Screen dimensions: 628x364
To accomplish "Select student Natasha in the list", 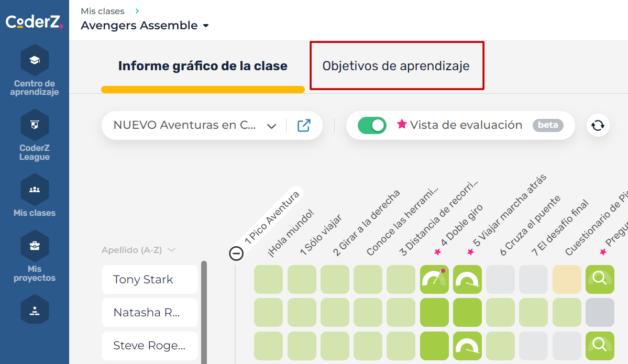I will (x=149, y=313).
